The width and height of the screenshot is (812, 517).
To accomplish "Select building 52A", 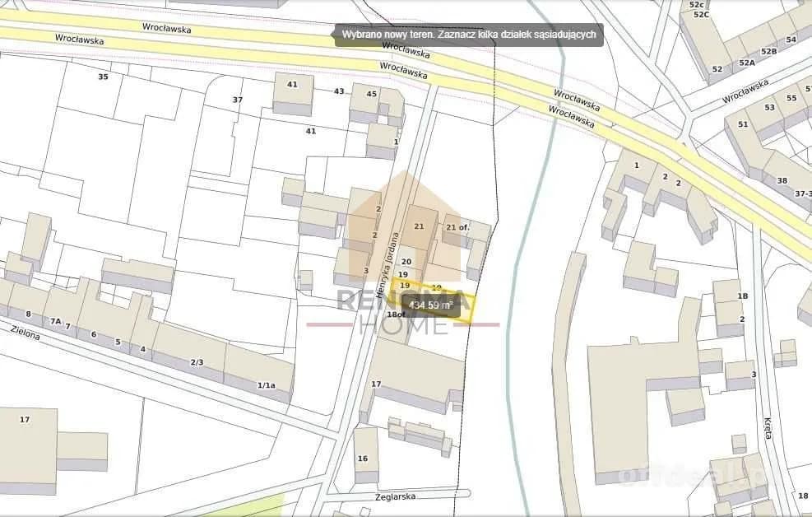I will point(746,63).
